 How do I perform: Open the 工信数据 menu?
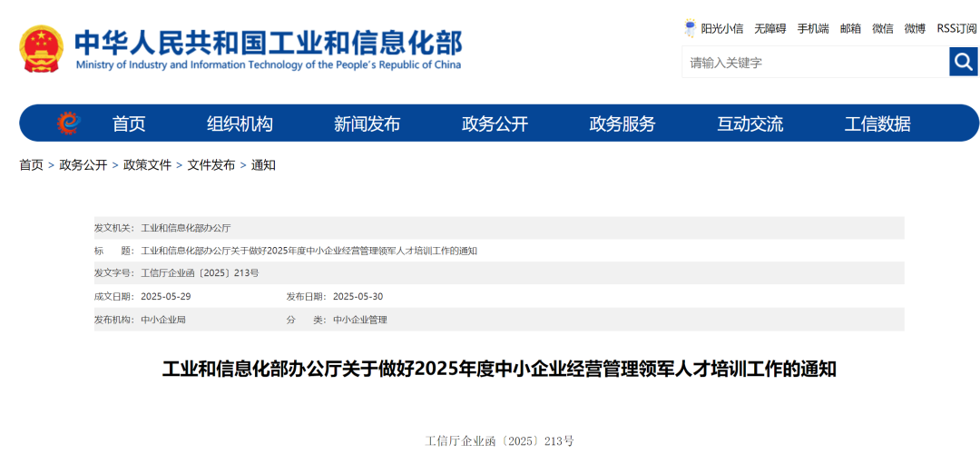pyautogui.click(x=877, y=123)
